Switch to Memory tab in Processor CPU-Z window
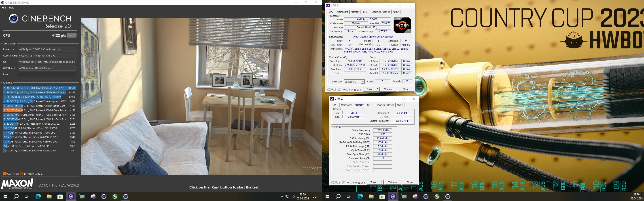Viewport: 644px width, 201px height. coord(355,12)
